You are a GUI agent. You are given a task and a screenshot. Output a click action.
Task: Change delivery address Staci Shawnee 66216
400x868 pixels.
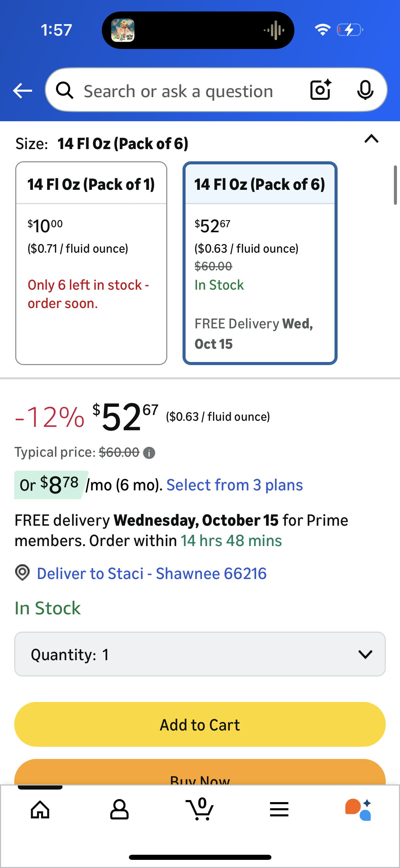point(152,574)
